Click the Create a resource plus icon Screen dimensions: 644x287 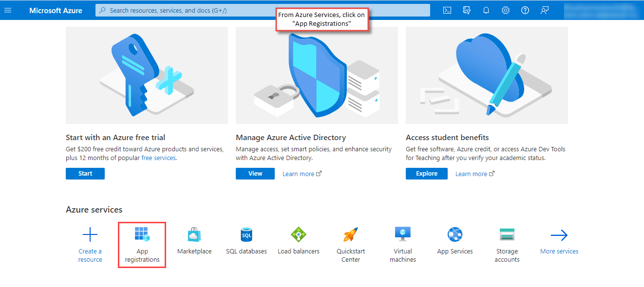90,235
